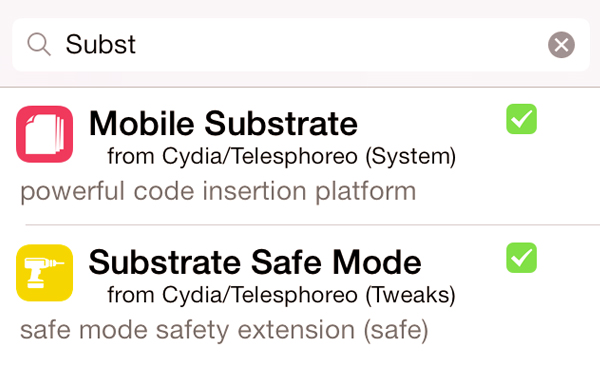Click the word 'Mobile' in the first result title
The image size is (600, 370).
(x=142, y=123)
